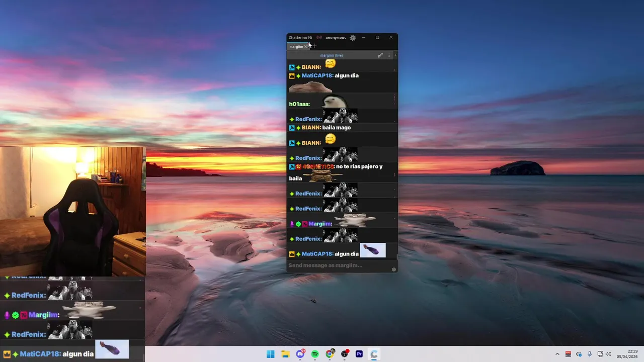Viewport: 644px width, 362px height.
Task: Click the emote beside the word baila
Action: (324, 176)
